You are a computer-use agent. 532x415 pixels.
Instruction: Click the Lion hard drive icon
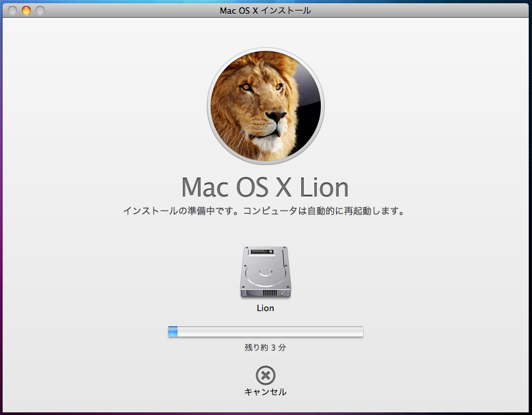click(265, 272)
